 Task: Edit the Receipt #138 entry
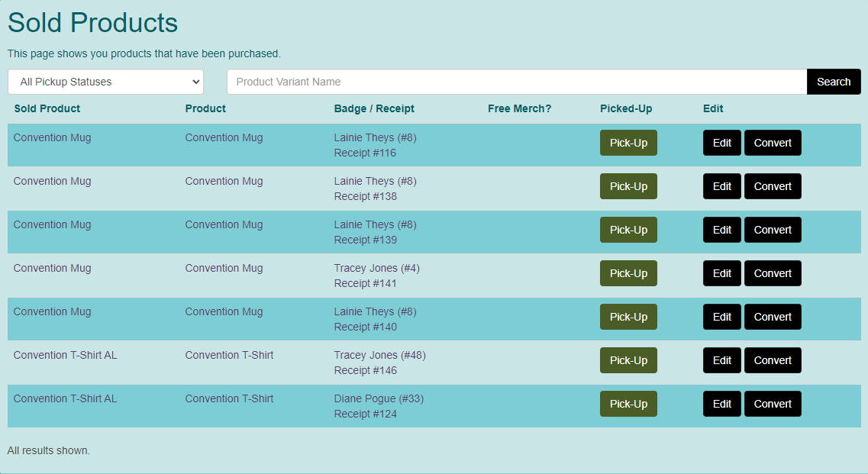pyautogui.click(x=722, y=186)
